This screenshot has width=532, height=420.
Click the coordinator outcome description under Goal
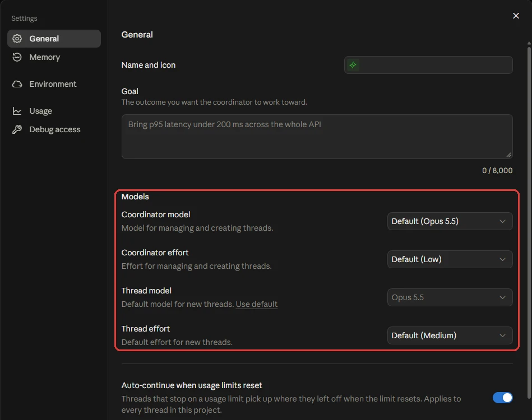tap(214, 102)
